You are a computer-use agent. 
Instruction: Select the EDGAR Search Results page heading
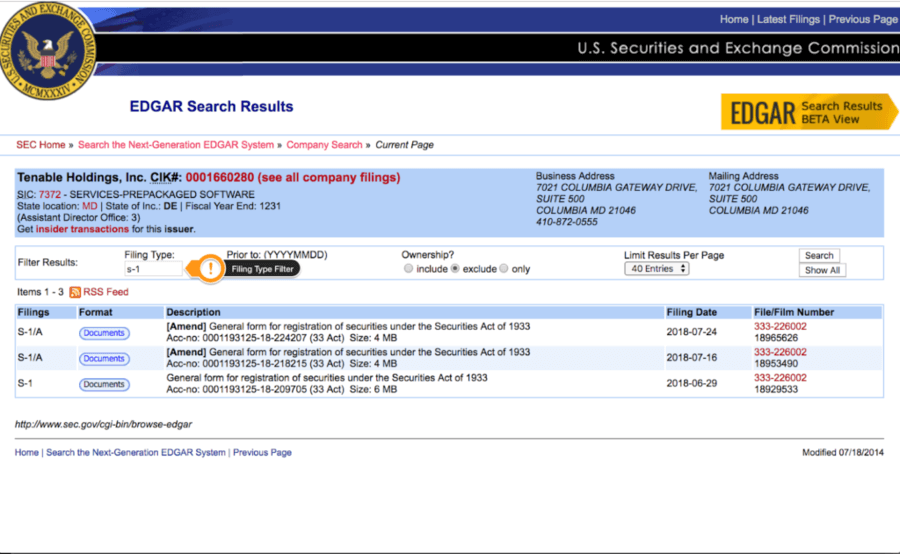pyautogui.click(x=211, y=107)
